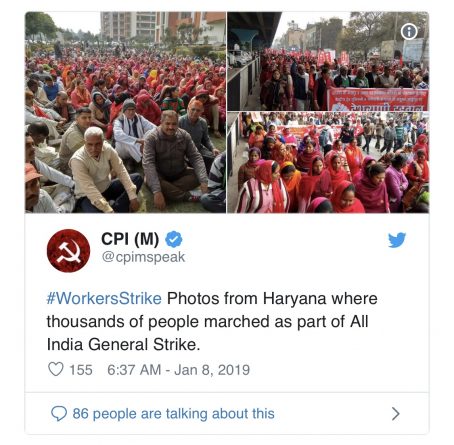Open the large seated crowd photo

[125, 112]
